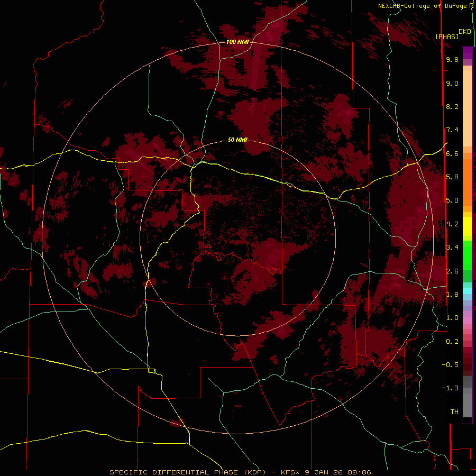Viewport: 476px width, 476px height.
Task: Click the KFSX station identifier
Action: 291,472
